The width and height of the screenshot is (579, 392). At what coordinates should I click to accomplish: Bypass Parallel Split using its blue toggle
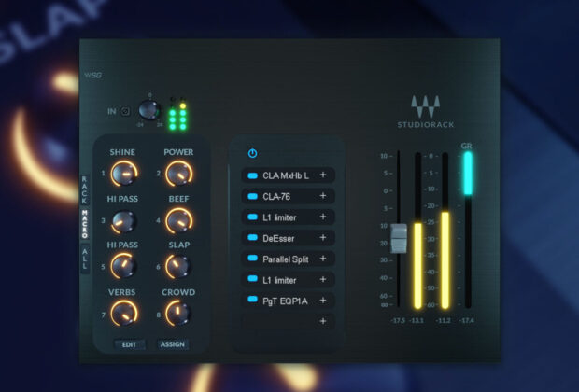click(x=252, y=259)
